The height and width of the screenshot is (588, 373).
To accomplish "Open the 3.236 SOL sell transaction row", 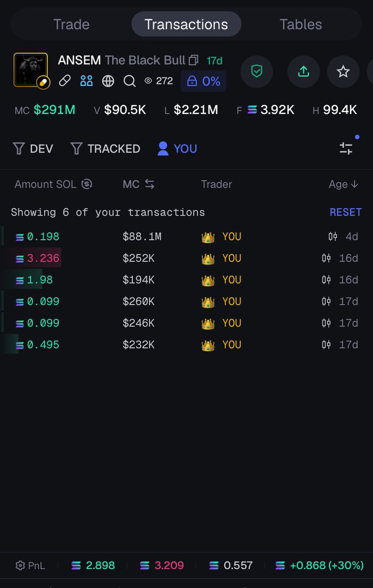I will [186, 258].
